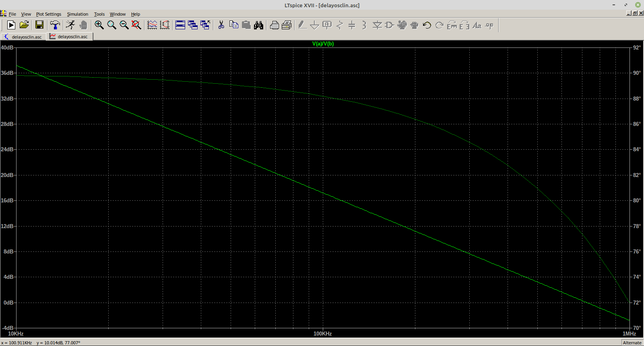
Task: Click the Close All Windows icon
Action: [x=205, y=25]
